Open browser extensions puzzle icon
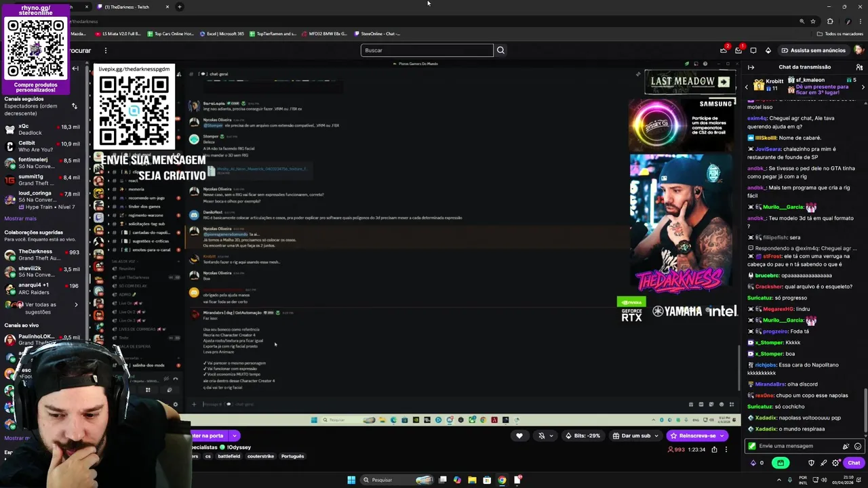868x488 pixels. coord(830,21)
